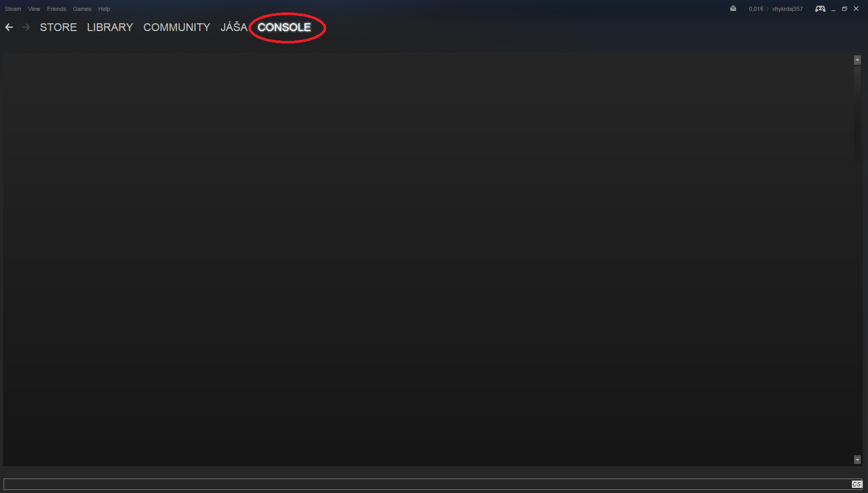
Task: Open the xhykrdaj357 account dropdown
Action: pyautogui.click(x=787, y=9)
